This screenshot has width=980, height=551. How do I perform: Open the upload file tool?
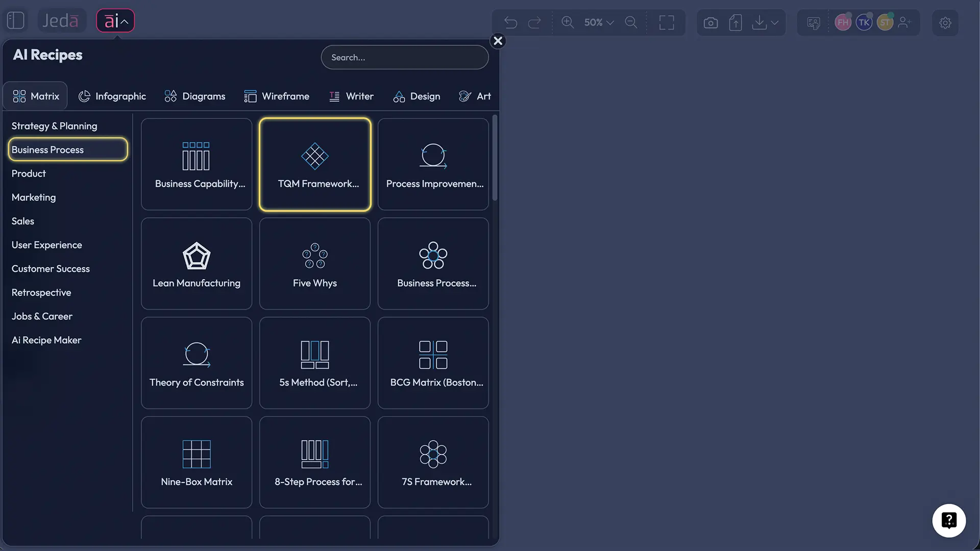[735, 22]
